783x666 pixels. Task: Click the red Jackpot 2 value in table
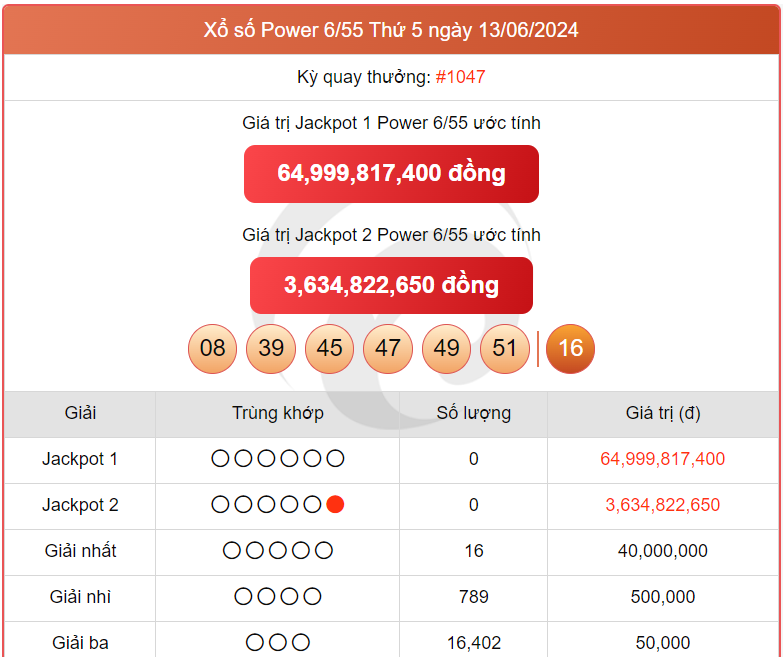pyautogui.click(x=662, y=505)
